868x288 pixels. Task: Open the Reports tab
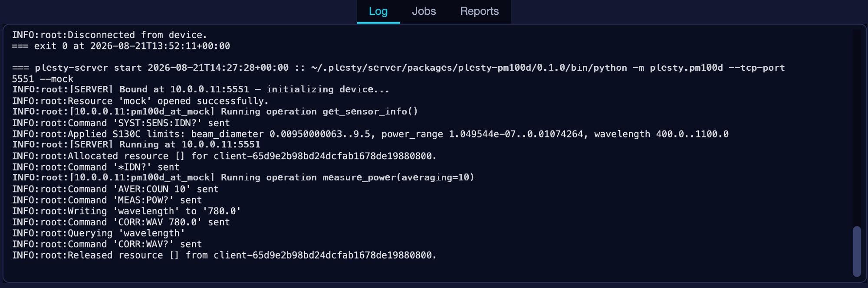479,11
